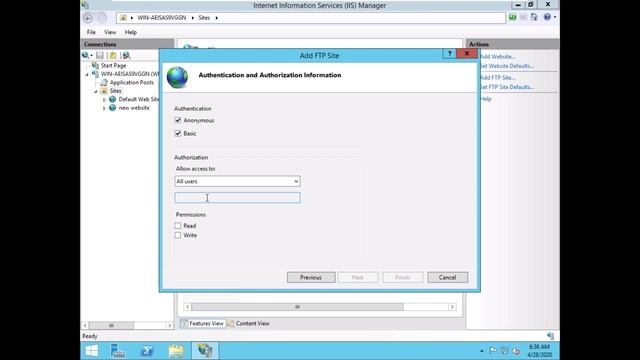Click Connections panel horizontal scrollbar thumb
The image size is (640, 360).
click(x=111, y=326)
